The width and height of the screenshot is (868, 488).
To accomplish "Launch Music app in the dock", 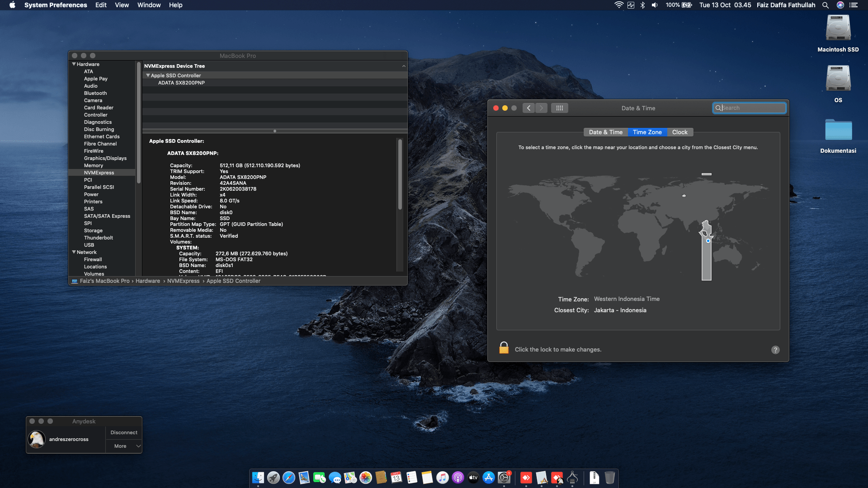I will 442,478.
